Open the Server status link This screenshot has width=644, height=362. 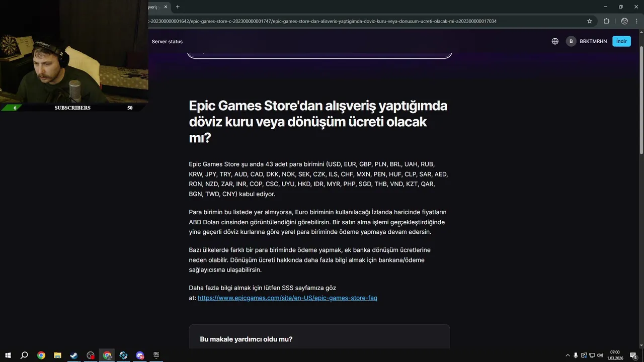tap(167, 41)
